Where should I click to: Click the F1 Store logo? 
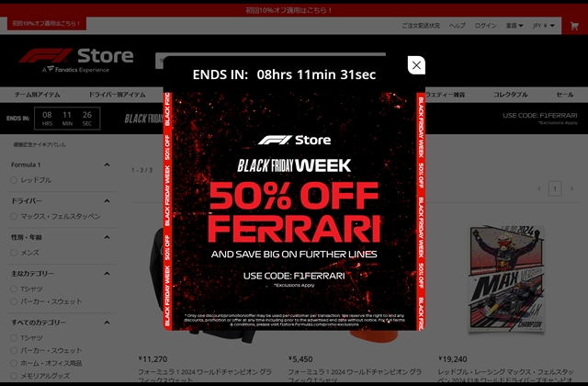(76, 60)
